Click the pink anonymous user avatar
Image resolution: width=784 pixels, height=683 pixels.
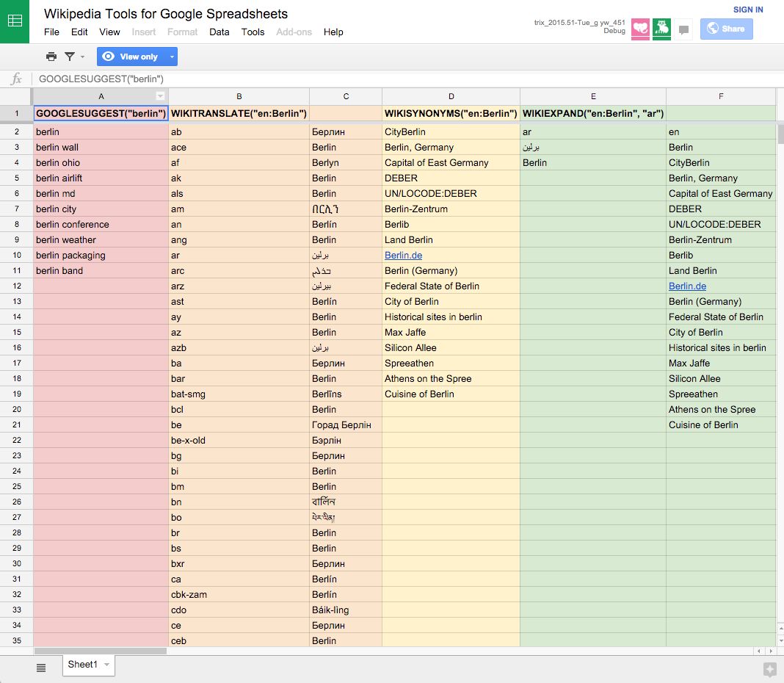click(x=640, y=29)
